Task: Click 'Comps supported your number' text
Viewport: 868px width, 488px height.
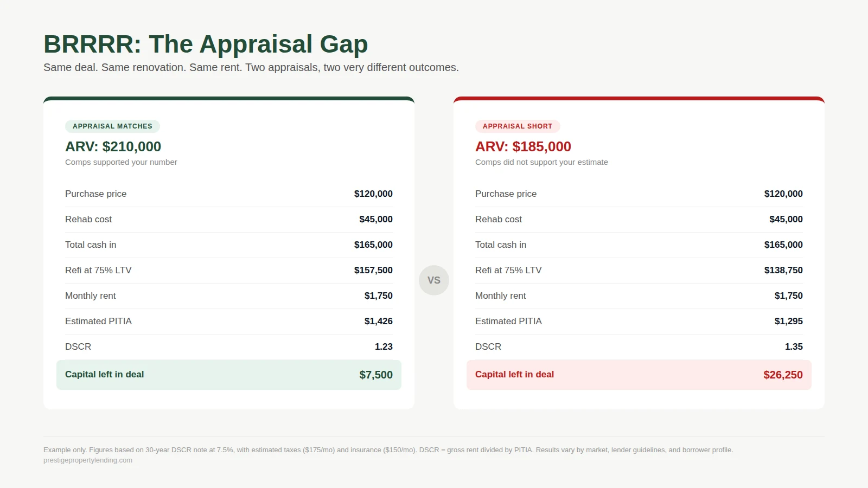Action: tap(121, 162)
